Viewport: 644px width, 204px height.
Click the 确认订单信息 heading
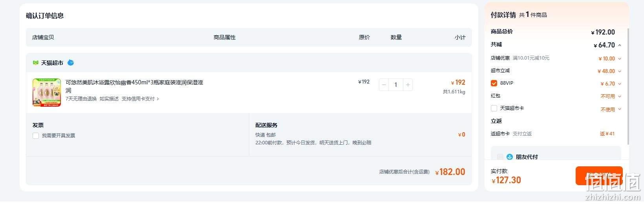(45, 16)
